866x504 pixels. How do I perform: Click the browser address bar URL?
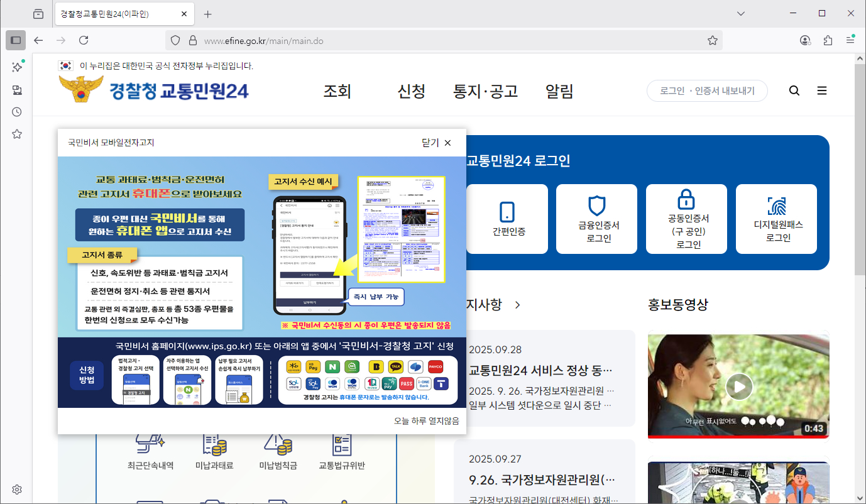264,41
